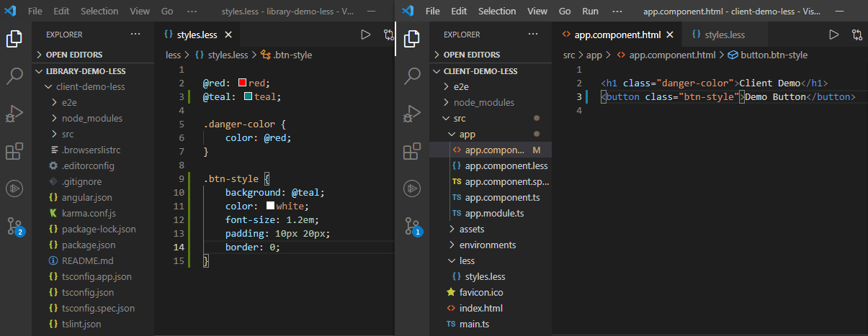Screen dimensions: 868x336
Task: Click less breadcrumb segment in left editor
Action: [174, 55]
